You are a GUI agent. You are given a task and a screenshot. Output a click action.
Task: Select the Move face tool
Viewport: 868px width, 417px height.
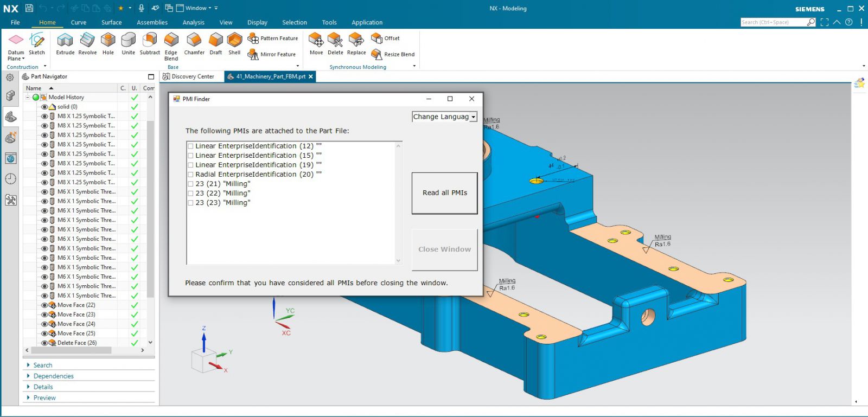point(316,43)
